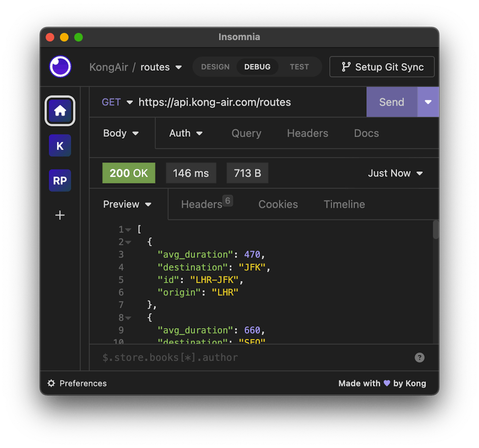Collapse JSON array at line 1
Screen dimensions: 479x448
tap(128, 230)
